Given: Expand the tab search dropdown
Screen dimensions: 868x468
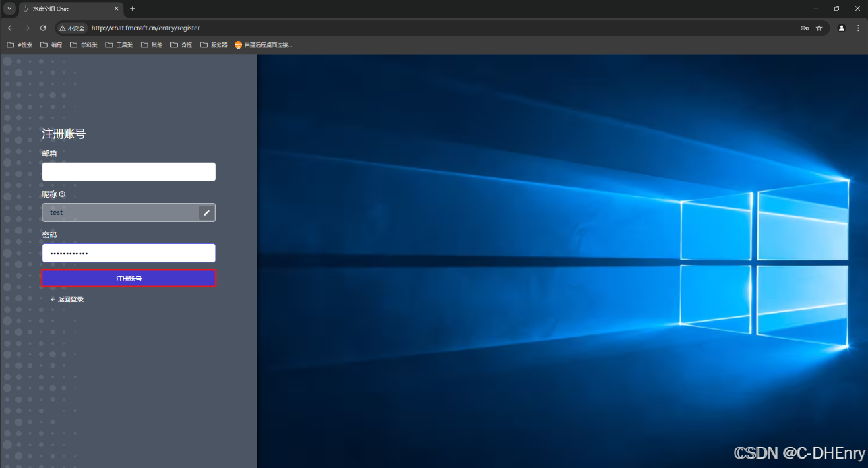Looking at the screenshot, I should point(9,9).
